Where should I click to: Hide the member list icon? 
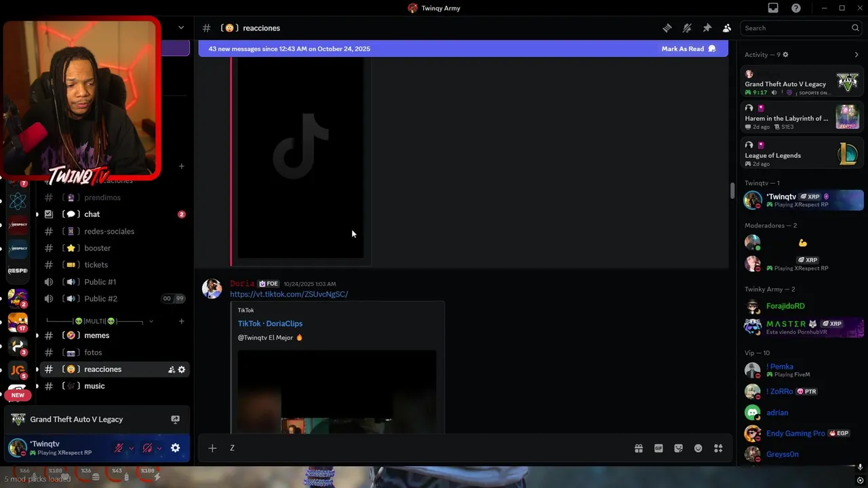727,28
